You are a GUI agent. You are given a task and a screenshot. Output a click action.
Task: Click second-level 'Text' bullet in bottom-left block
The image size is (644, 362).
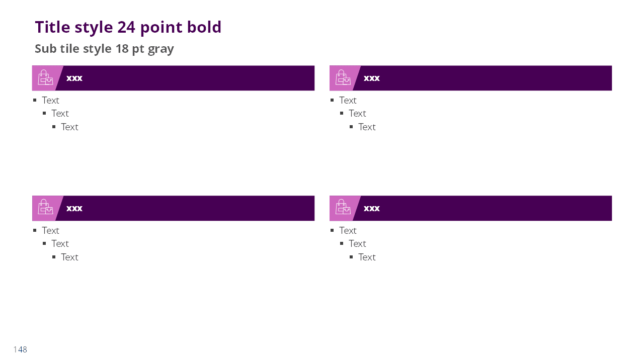(60, 243)
